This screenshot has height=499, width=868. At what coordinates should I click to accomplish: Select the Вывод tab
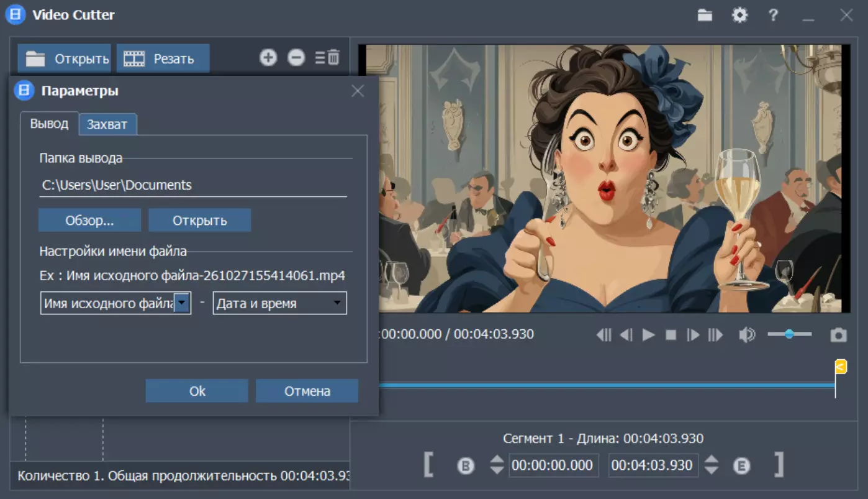49,123
